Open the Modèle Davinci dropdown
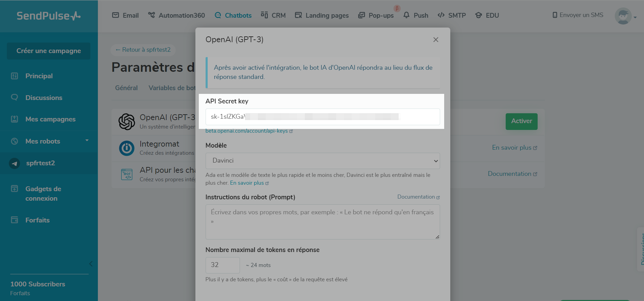The height and width of the screenshot is (301, 644). pyautogui.click(x=323, y=161)
